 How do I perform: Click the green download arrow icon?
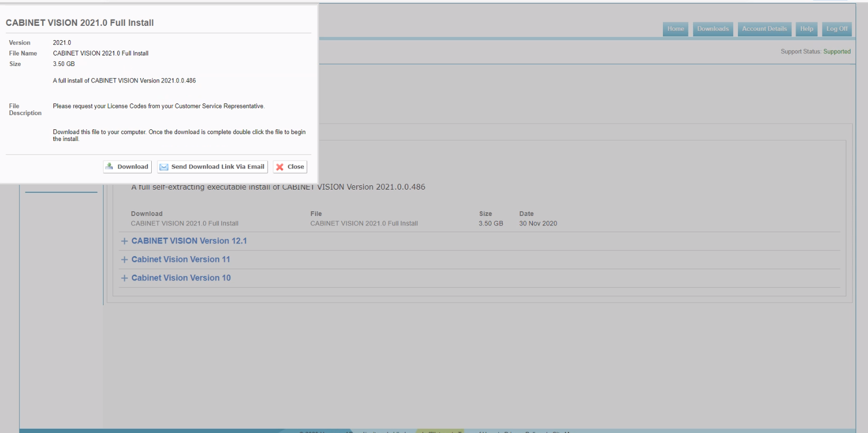(x=109, y=166)
